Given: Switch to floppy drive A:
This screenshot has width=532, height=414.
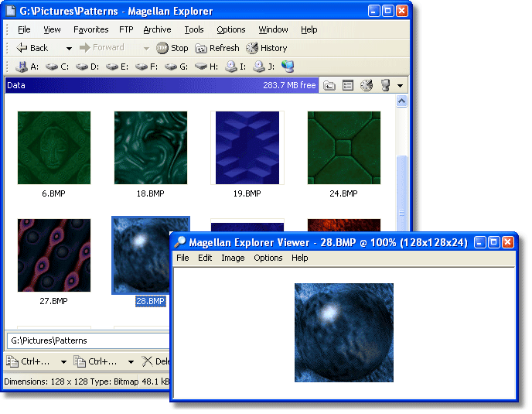Looking at the screenshot, I should pyautogui.click(x=26, y=67).
